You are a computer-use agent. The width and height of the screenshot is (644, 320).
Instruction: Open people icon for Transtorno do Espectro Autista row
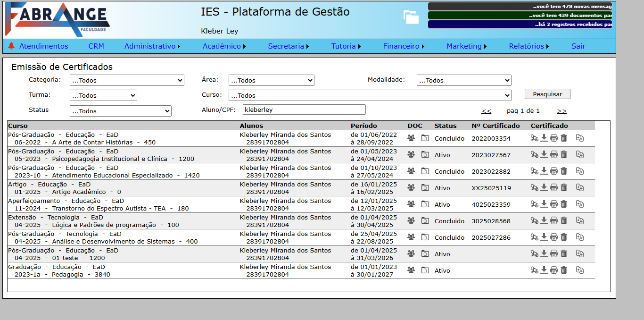(x=411, y=204)
